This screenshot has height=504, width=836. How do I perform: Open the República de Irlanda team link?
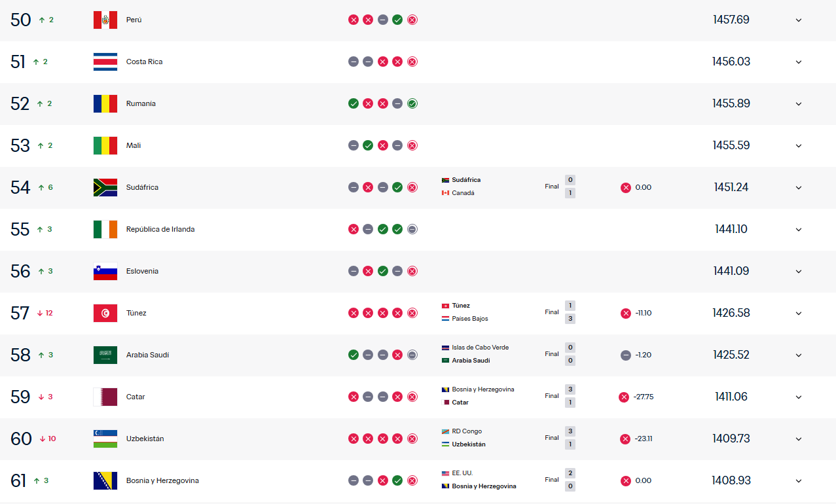click(x=160, y=229)
